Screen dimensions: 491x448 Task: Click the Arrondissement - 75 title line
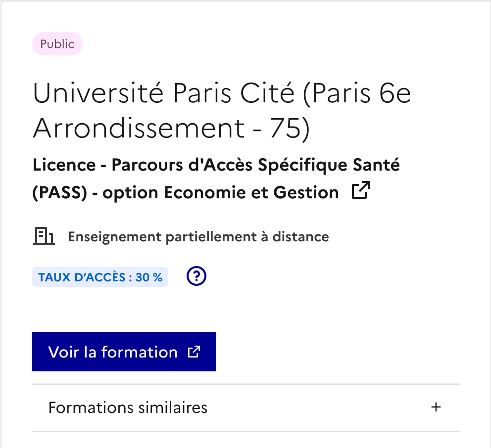(x=171, y=129)
